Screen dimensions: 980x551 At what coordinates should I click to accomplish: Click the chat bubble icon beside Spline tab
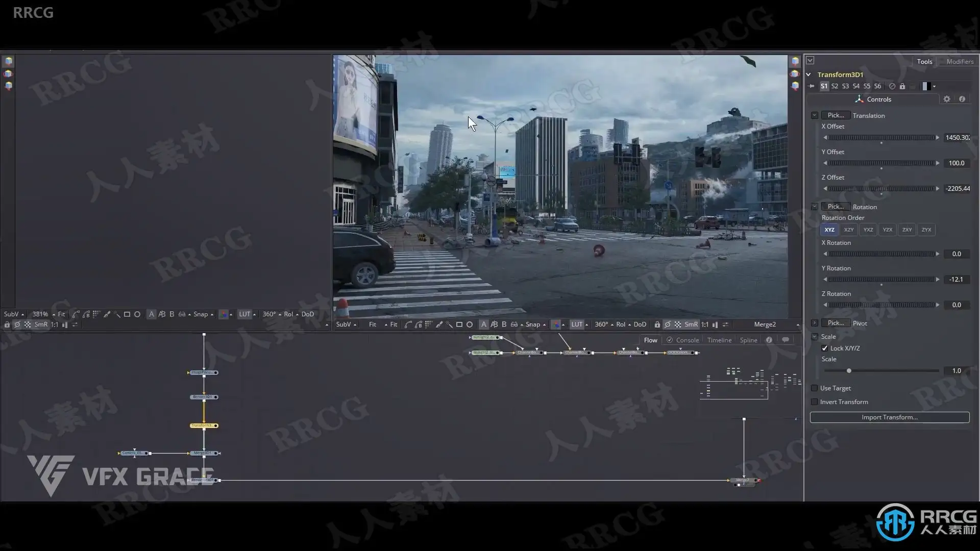coord(786,340)
